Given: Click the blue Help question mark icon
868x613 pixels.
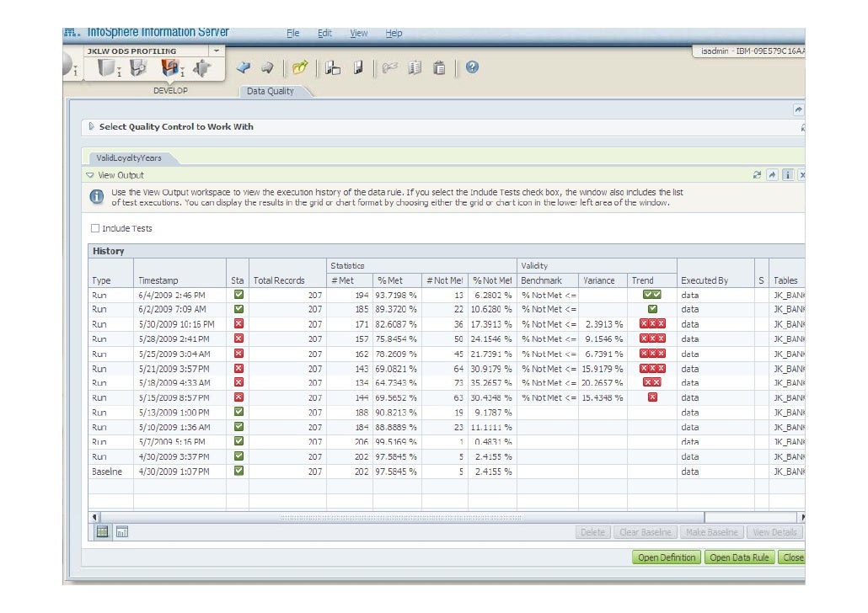Looking at the screenshot, I should [472, 68].
